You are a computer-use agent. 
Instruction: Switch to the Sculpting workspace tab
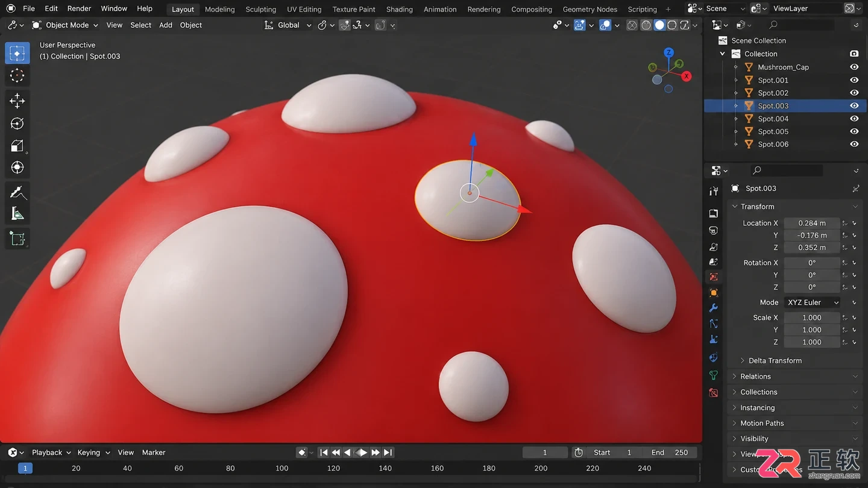point(261,9)
